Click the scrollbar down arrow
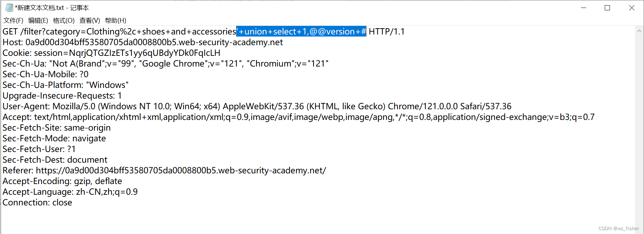 (x=638, y=230)
